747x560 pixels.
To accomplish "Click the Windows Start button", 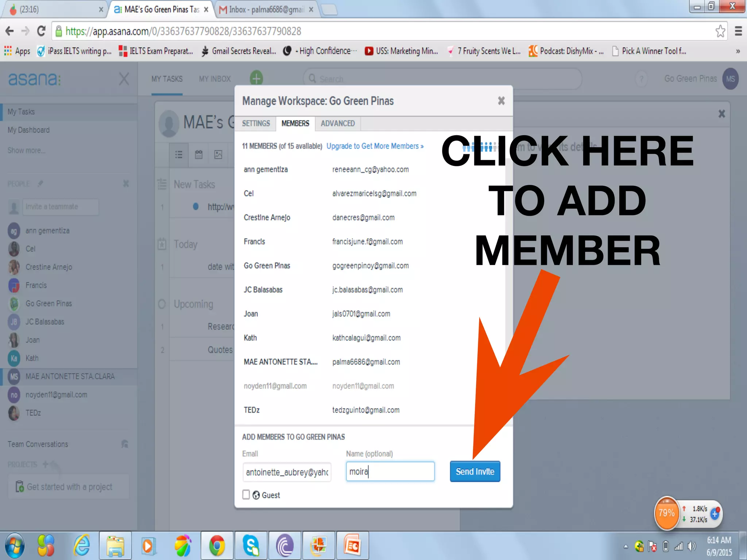I will 15,545.
